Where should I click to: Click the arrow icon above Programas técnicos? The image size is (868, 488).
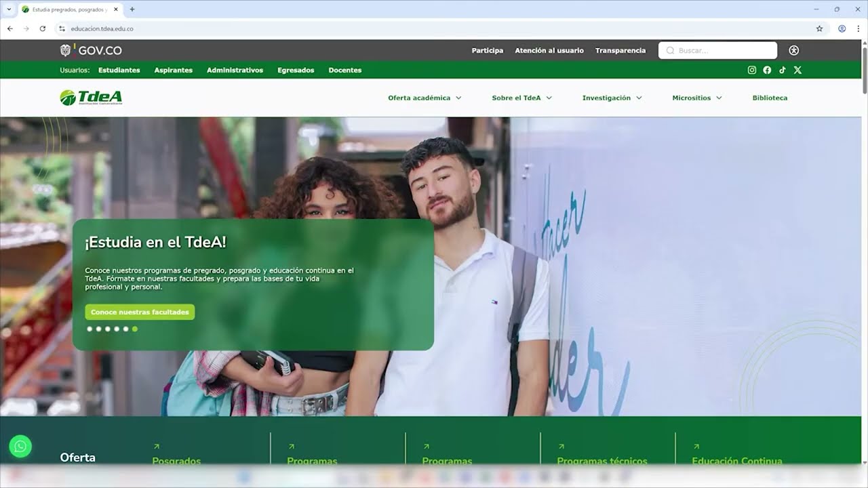(x=561, y=447)
